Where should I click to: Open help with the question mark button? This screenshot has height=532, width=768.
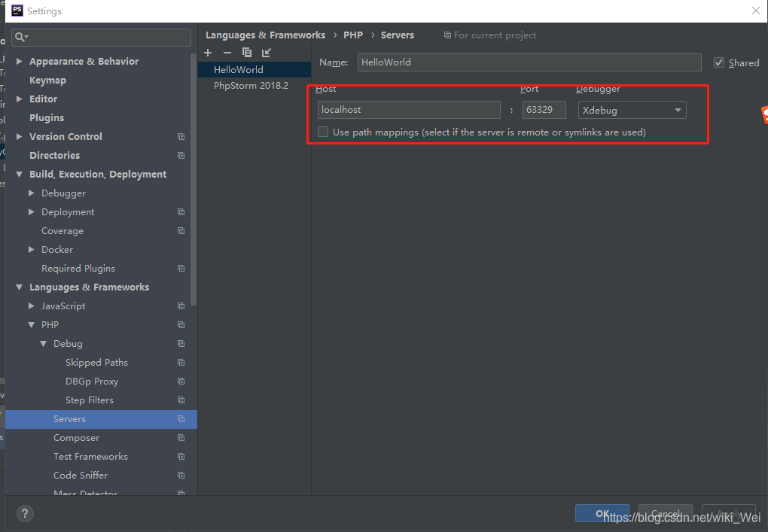[x=25, y=513]
